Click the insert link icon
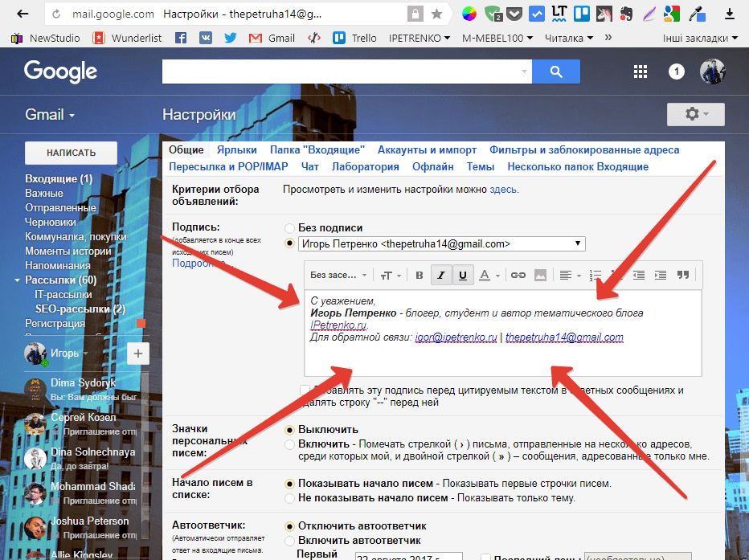749x560 pixels. coord(518,275)
